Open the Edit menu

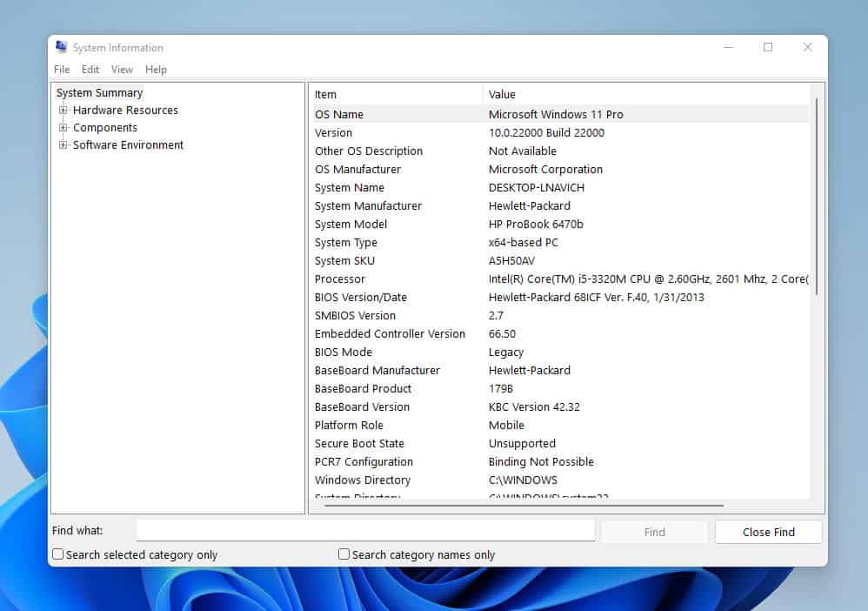coord(90,70)
